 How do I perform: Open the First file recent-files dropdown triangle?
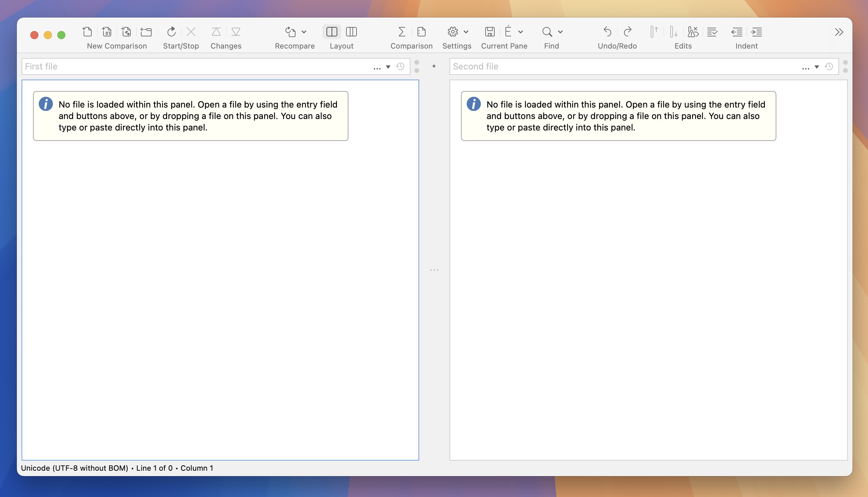tap(388, 67)
